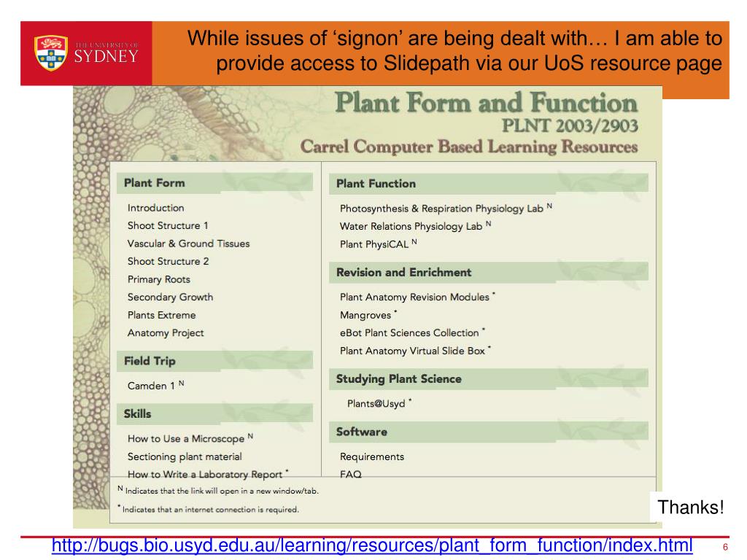This screenshot has width=747, height=560.
Task: Open Photosynthesis & Respiration Physiology Lab
Action: point(446,208)
